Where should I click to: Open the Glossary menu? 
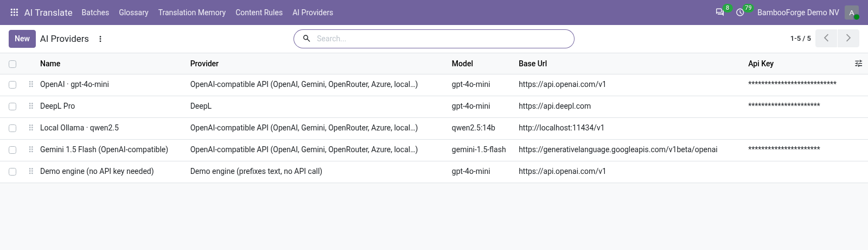[x=133, y=12]
